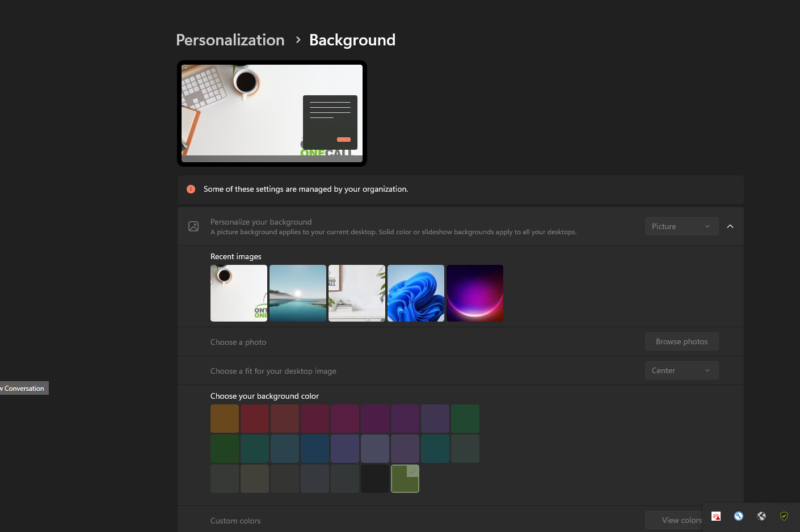Collapse the Personalize your background section
The image size is (800, 532).
730,226
